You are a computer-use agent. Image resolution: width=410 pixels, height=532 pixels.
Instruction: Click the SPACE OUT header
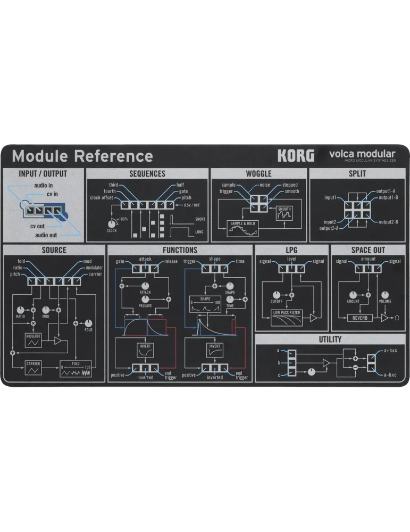(369, 250)
